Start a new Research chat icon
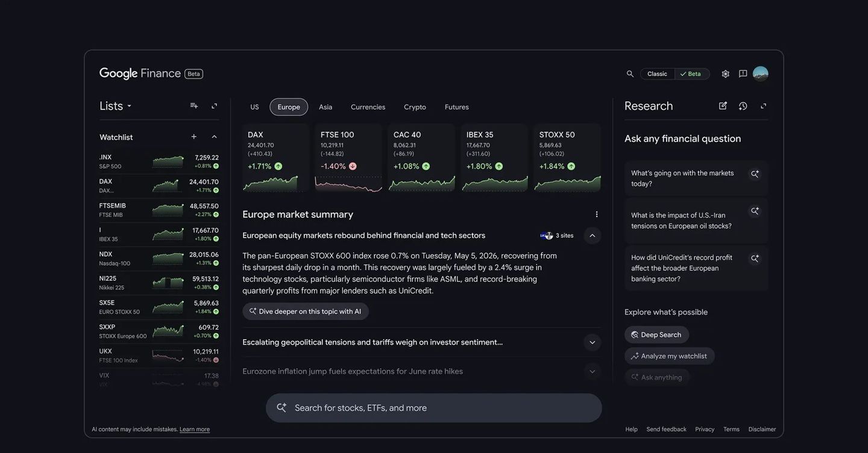Screen dimensions: 868x453 (x=723, y=106)
